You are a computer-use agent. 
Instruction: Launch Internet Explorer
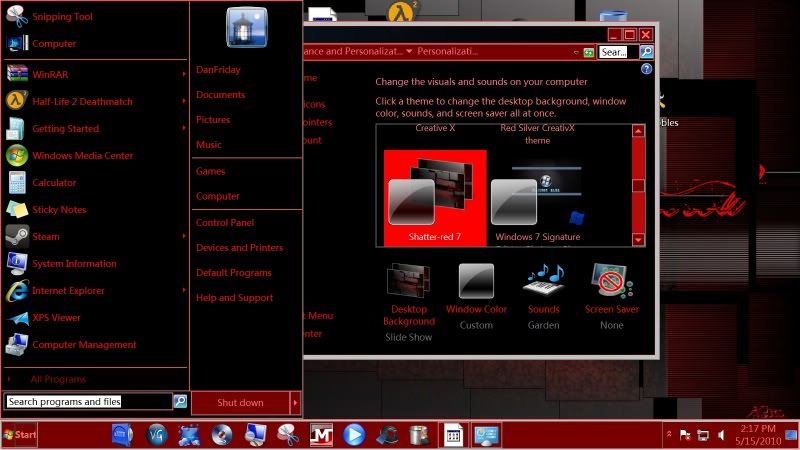[x=68, y=291]
